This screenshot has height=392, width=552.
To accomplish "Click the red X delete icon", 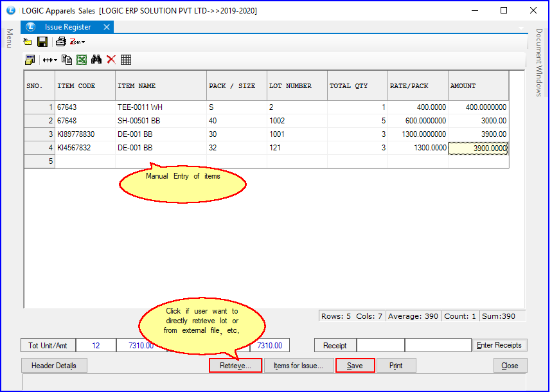I will 111,60.
